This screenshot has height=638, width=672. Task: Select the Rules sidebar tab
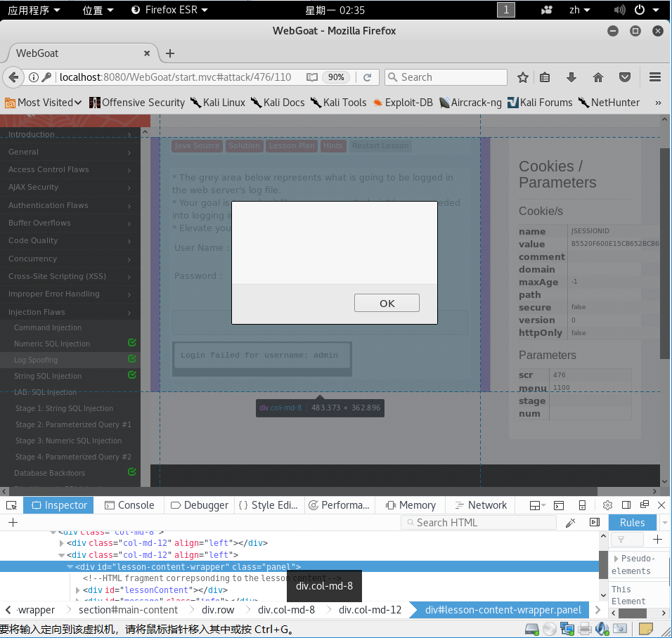tap(632, 523)
